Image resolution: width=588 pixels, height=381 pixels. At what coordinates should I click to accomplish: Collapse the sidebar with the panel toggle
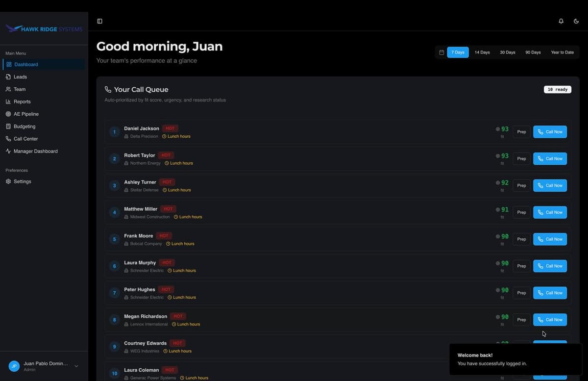tap(99, 21)
